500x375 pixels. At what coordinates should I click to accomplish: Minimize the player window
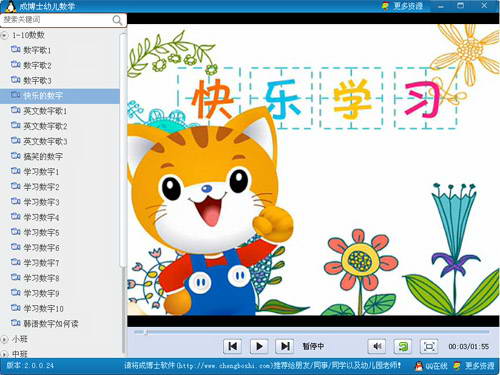[x=441, y=6]
